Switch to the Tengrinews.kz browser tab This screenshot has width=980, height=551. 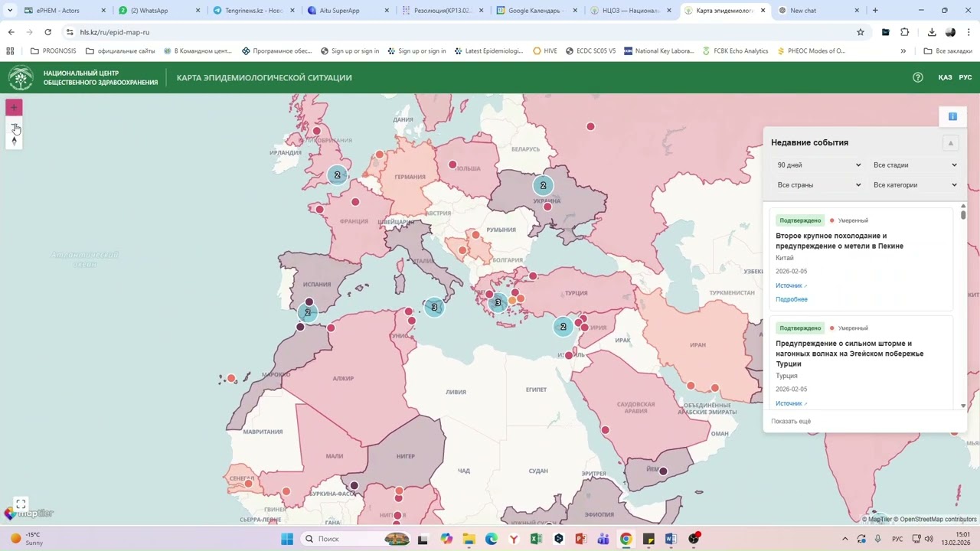(253, 11)
